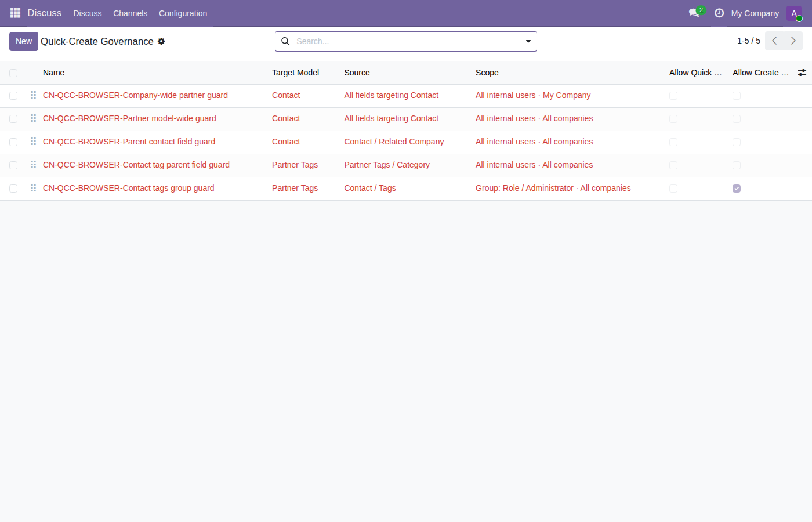Viewport: 812px width, 522px height.
Task: Sort by the Name column header
Action: tap(54, 72)
